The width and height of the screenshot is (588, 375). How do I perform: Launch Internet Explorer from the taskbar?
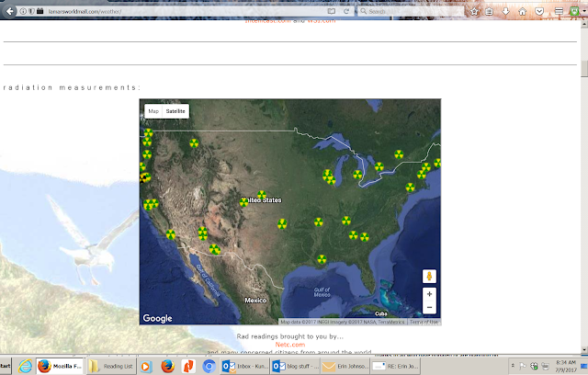click(x=25, y=366)
